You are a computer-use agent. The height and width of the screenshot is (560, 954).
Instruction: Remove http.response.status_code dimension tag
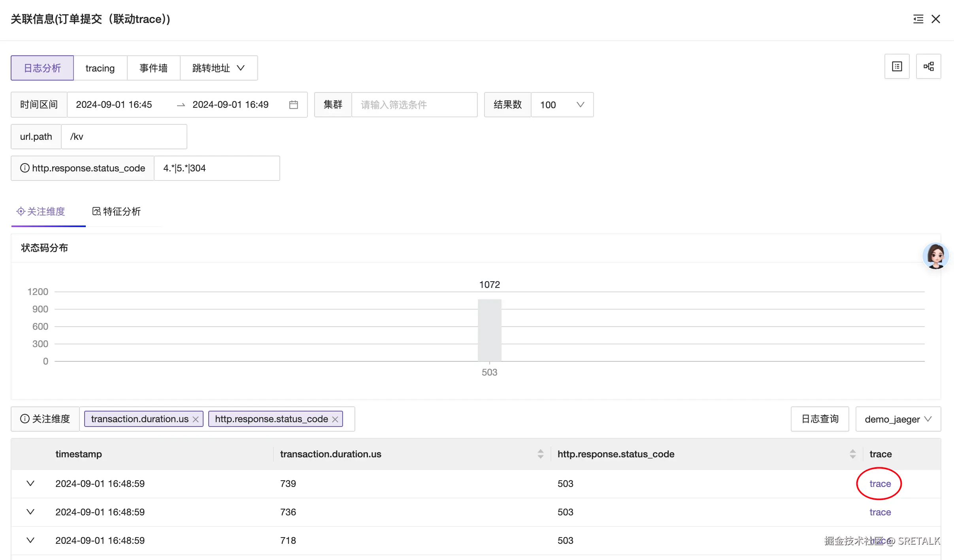[335, 419]
